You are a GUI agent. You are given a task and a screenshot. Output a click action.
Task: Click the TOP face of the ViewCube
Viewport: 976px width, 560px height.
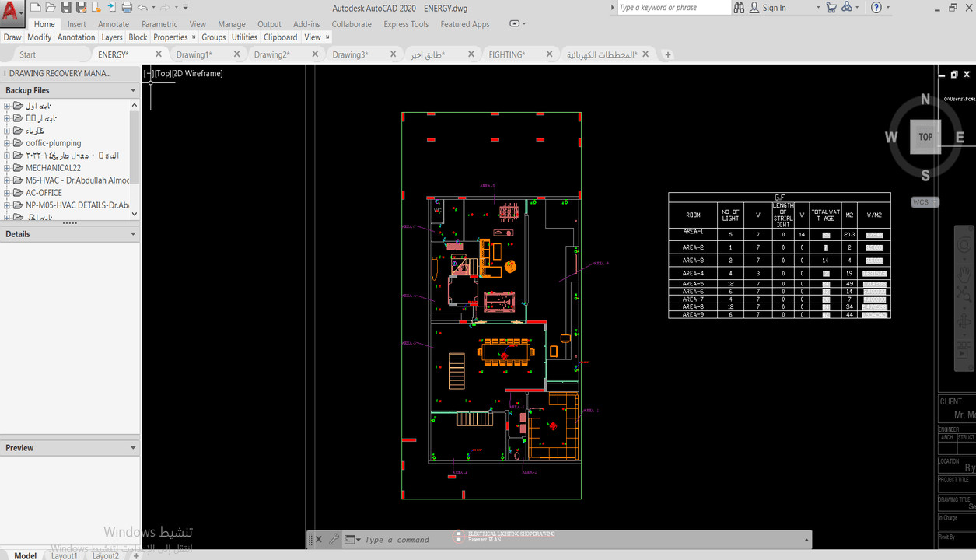[x=925, y=137]
